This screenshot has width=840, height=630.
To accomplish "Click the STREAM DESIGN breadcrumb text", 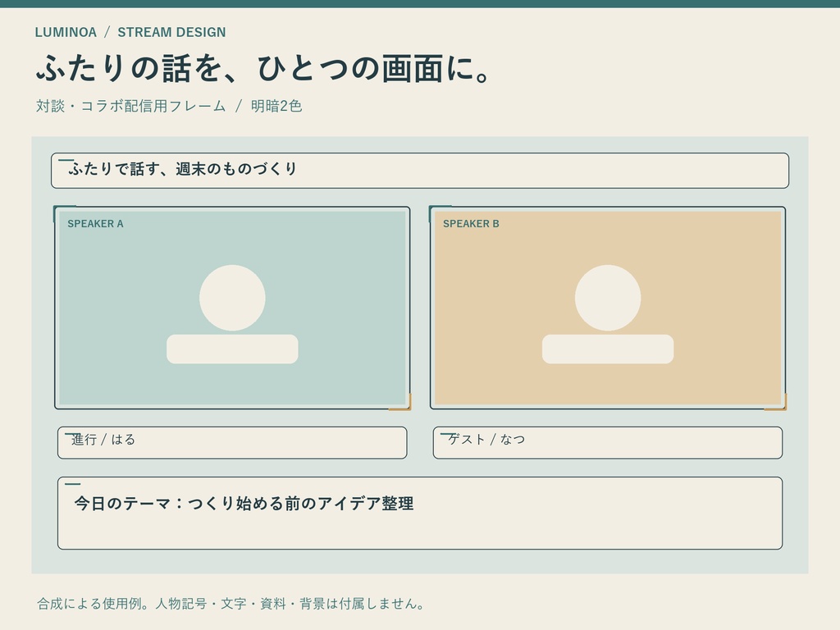I will (x=171, y=32).
